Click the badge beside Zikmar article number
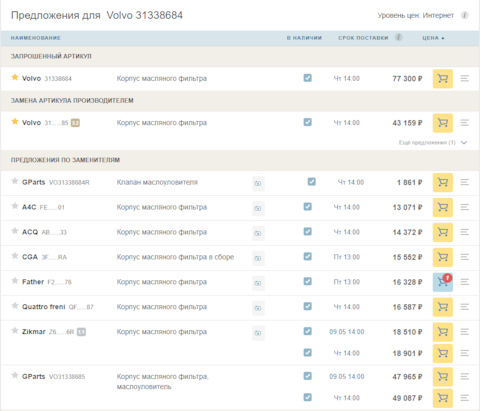Image resolution: width=480 pixels, height=411 pixels. click(x=81, y=332)
